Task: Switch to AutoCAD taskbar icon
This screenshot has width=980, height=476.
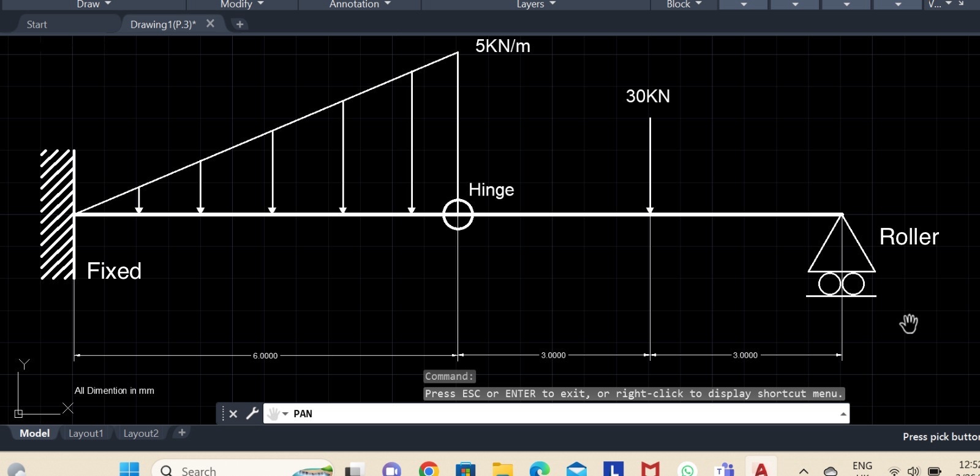Action: pos(761,469)
